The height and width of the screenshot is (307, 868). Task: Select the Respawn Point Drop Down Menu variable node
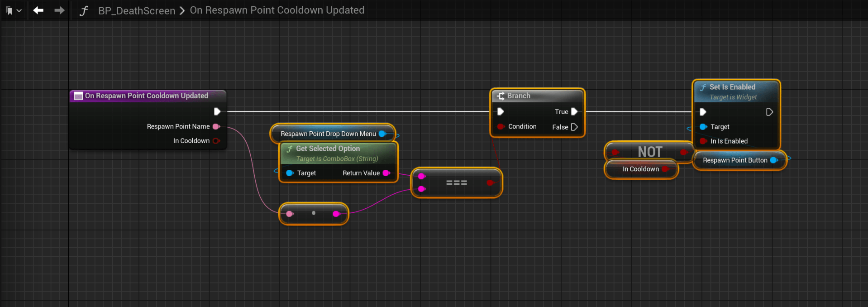(333, 134)
